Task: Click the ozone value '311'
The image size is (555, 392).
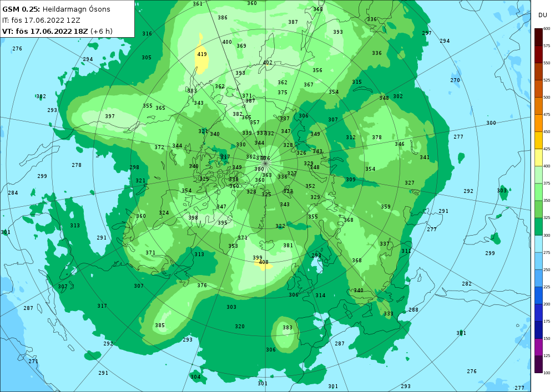Action: (406, 251)
